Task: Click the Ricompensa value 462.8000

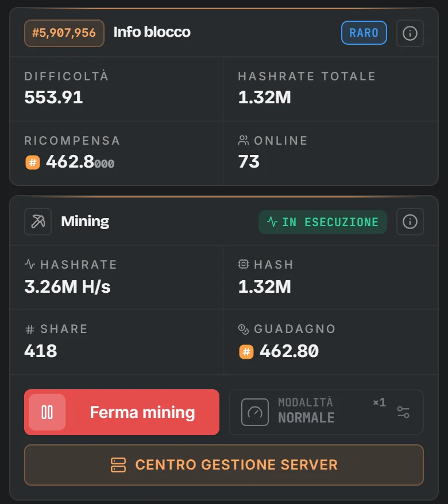Action: 80,162
